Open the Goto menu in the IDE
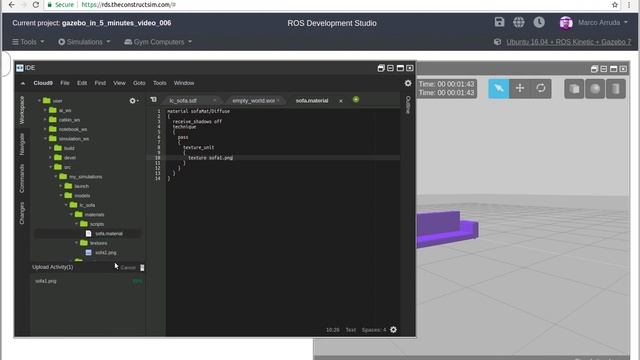This screenshot has height=360, width=640. (139, 83)
